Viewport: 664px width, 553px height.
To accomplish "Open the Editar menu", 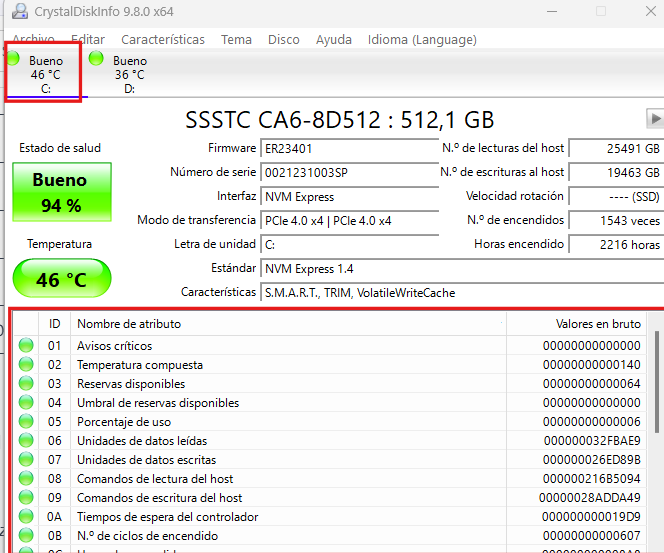I will click(88, 40).
